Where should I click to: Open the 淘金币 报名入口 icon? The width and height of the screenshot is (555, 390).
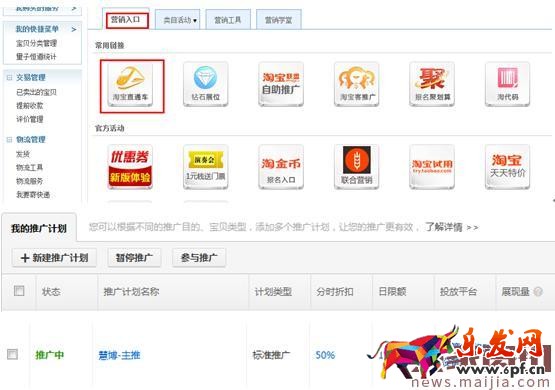(x=281, y=167)
